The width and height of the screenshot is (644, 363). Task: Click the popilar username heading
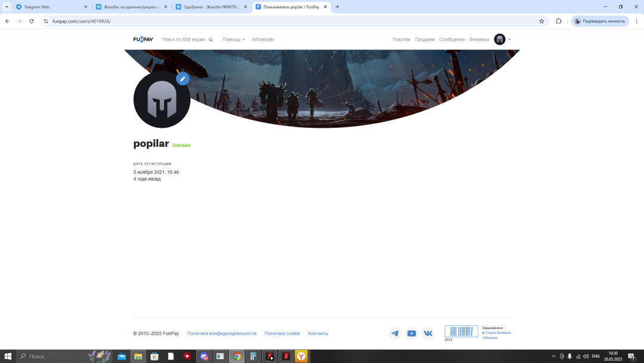coord(151,143)
